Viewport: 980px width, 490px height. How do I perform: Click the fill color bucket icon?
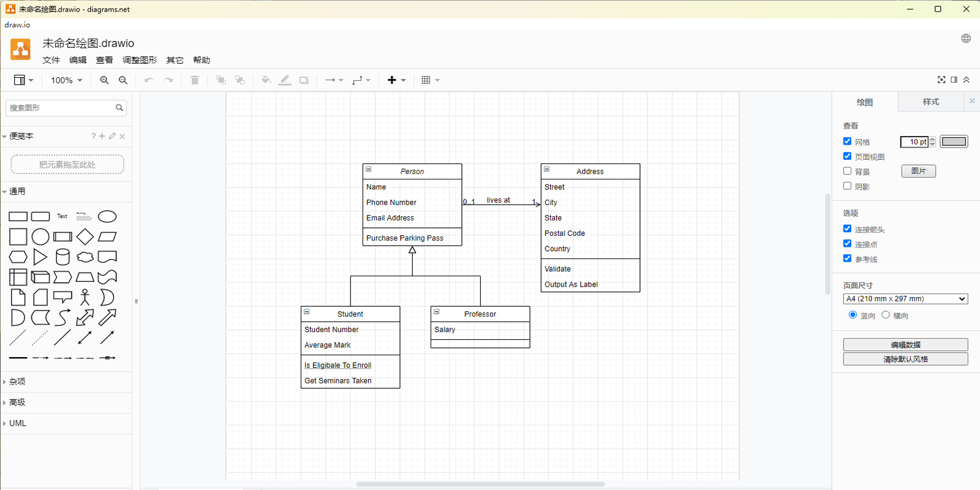click(266, 80)
